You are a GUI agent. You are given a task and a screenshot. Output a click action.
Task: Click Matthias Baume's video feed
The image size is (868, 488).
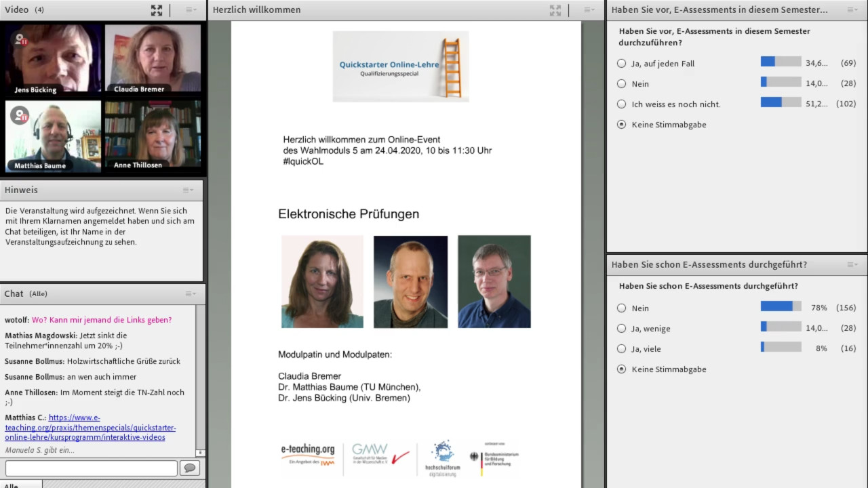point(54,136)
